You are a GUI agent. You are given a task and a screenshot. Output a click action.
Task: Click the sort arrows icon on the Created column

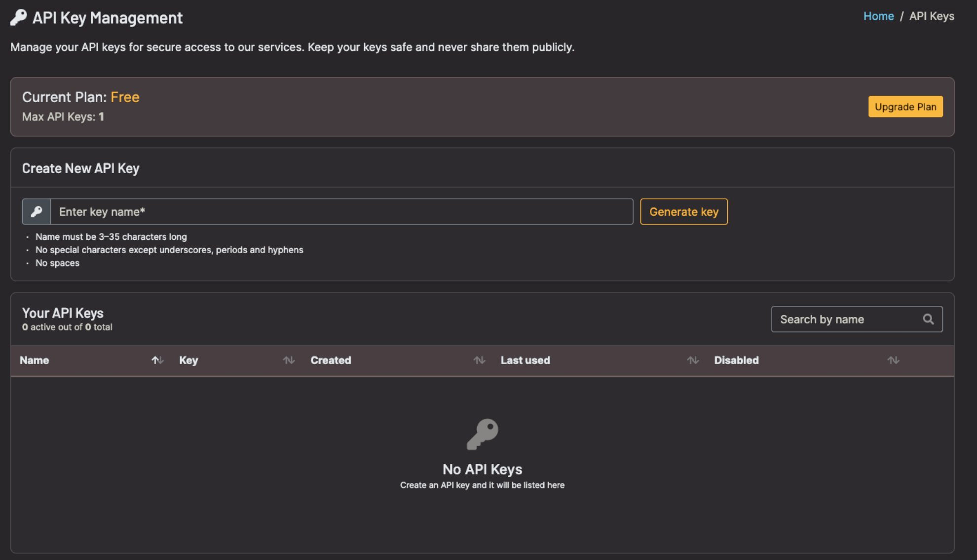coord(480,360)
